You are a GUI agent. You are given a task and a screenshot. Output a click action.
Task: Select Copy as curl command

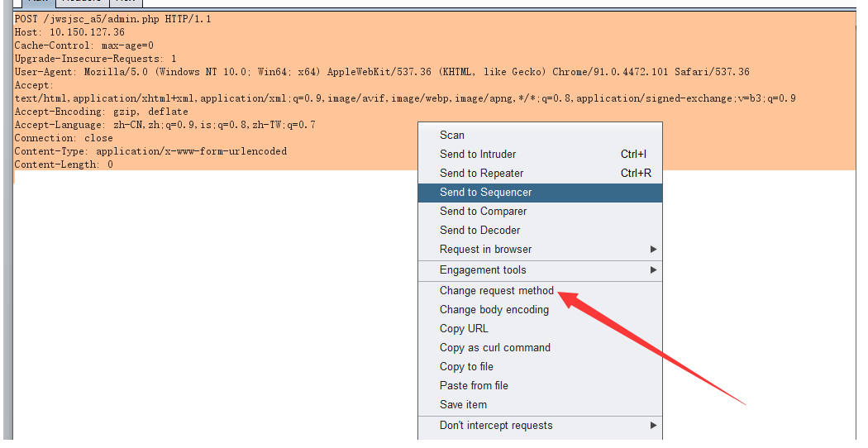(494, 347)
